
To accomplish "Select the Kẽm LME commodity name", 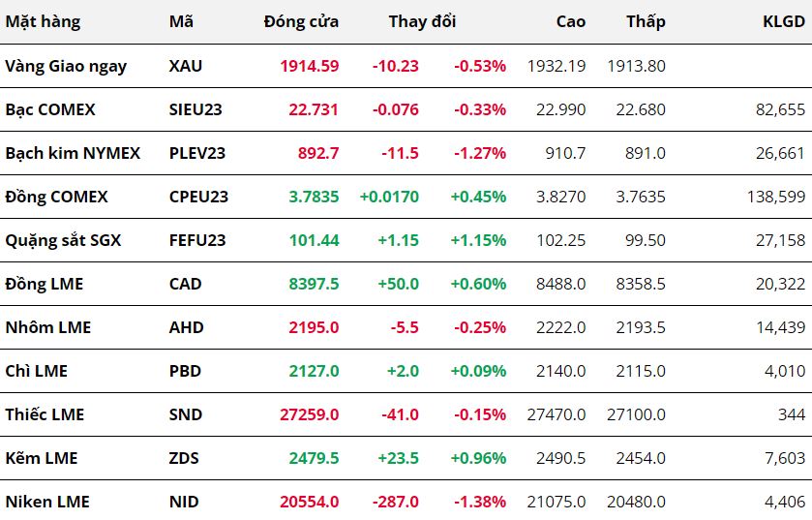I will click(x=42, y=458).
